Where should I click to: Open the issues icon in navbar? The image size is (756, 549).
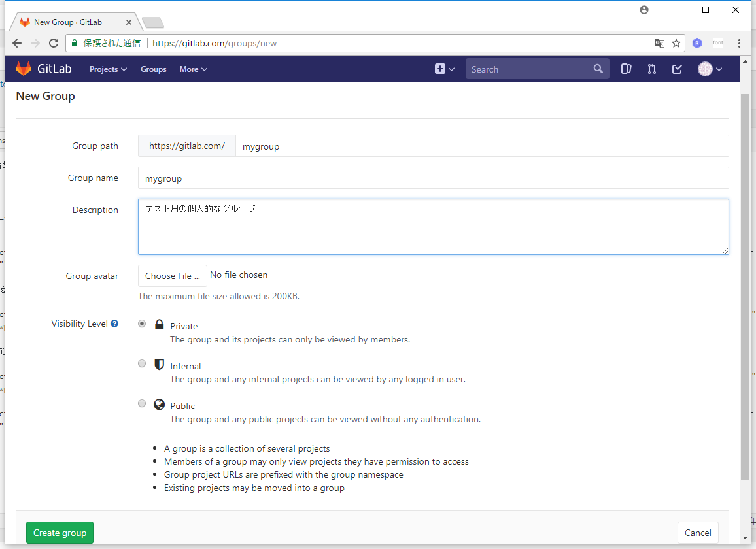pos(626,69)
